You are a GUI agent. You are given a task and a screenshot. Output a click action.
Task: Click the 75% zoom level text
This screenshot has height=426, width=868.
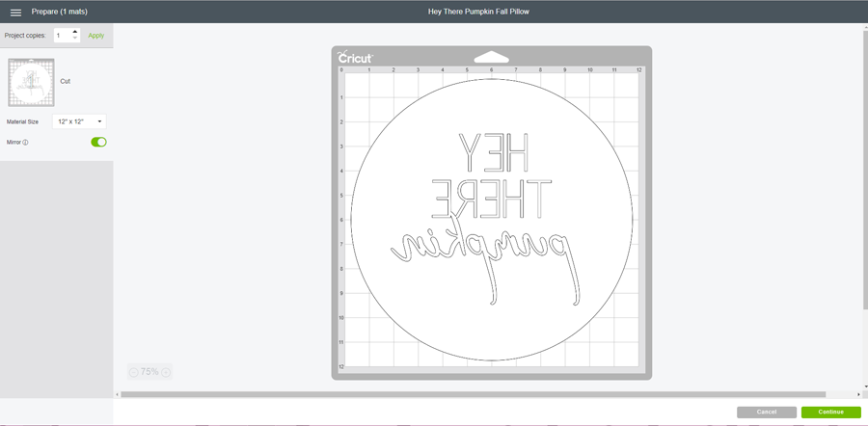click(149, 372)
